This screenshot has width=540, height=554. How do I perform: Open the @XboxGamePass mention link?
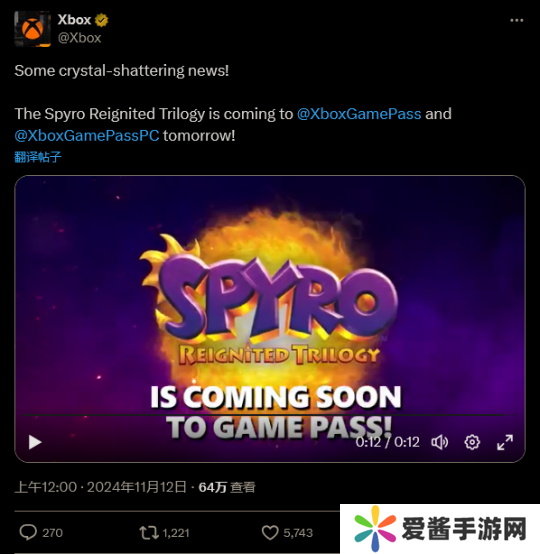359,114
